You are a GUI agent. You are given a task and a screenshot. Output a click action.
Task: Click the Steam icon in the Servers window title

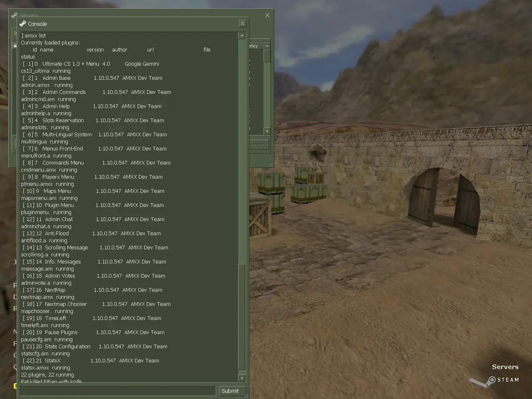(15, 15)
